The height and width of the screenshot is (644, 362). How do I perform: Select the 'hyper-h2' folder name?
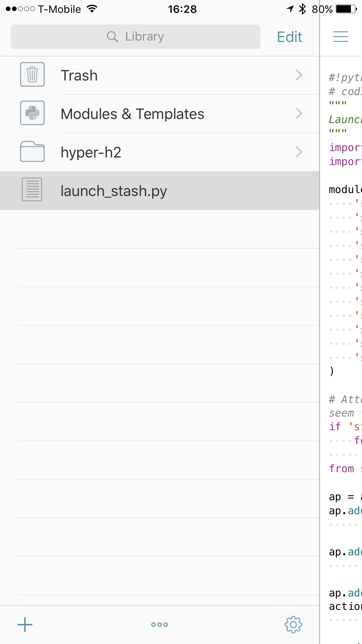coord(91,153)
